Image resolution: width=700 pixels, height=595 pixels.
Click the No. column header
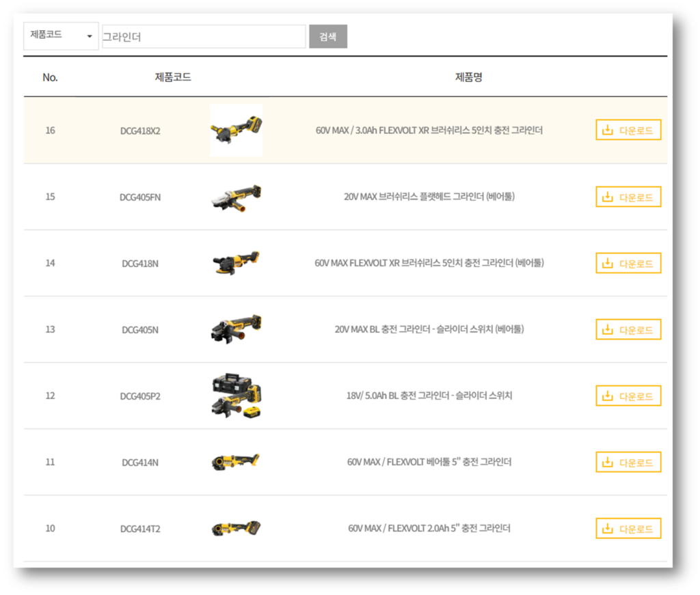(50, 77)
